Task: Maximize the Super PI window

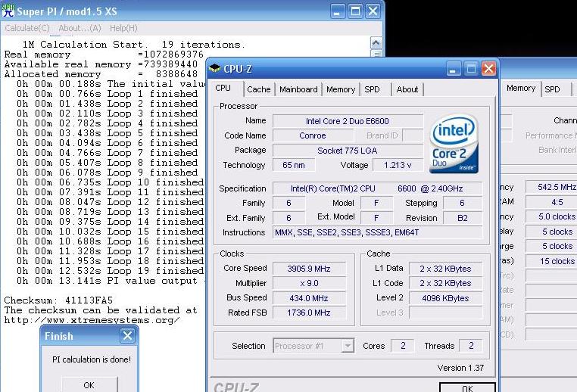Action: pos(355,11)
